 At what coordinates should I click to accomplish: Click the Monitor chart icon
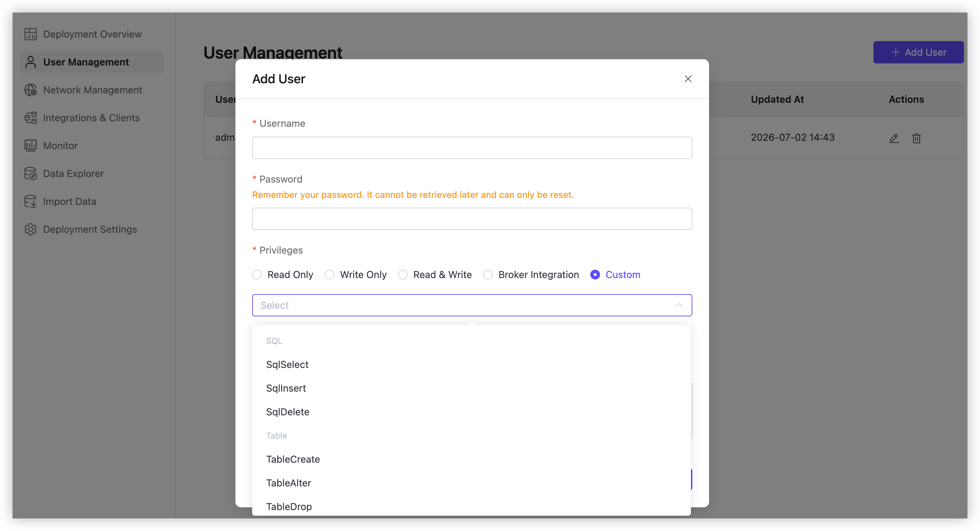pos(30,145)
